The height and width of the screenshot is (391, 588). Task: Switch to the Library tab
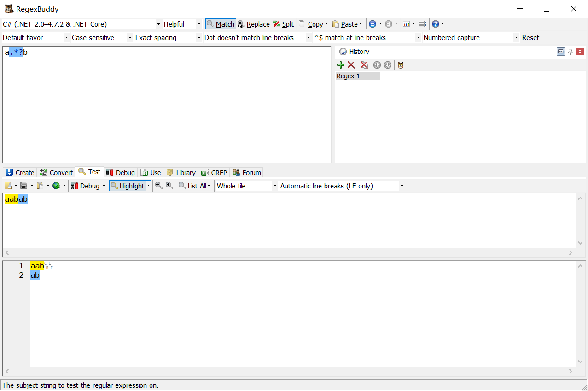point(180,172)
